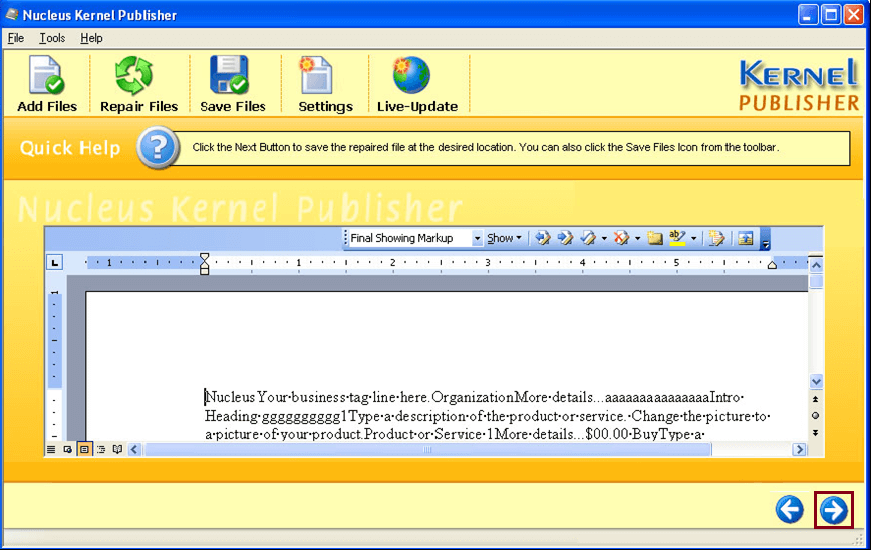871x550 pixels.
Task: Open the Tools menu
Action: point(52,38)
